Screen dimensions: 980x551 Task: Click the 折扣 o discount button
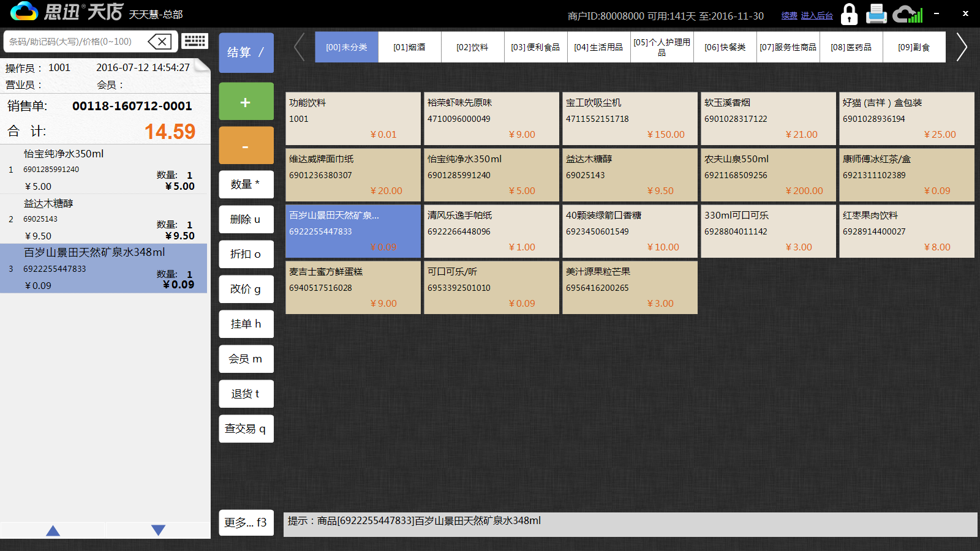246,254
